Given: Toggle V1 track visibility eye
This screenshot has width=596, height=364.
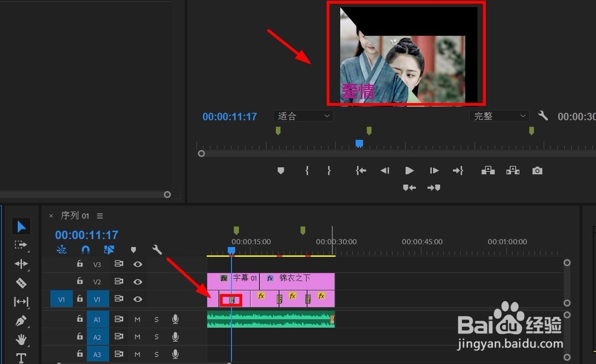Looking at the screenshot, I should [x=138, y=299].
